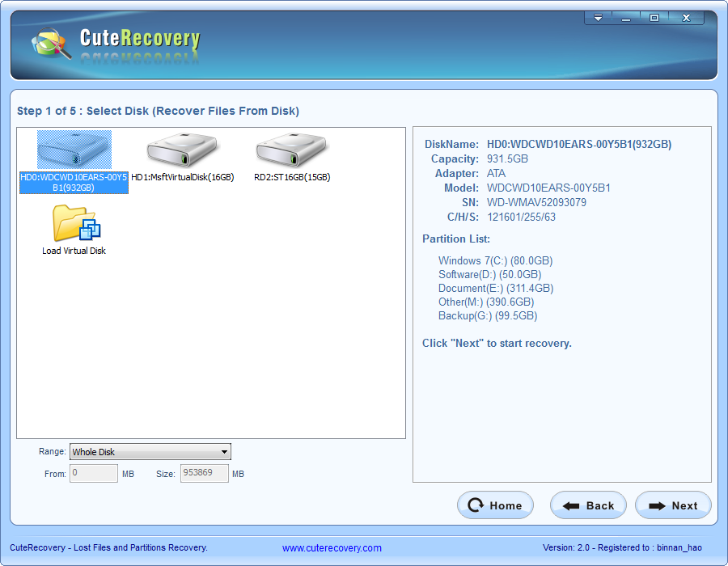Click the Load Virtual Disk label
This screenshot has height=566, width=728.
pyautogui.click(x=74, y=251)
